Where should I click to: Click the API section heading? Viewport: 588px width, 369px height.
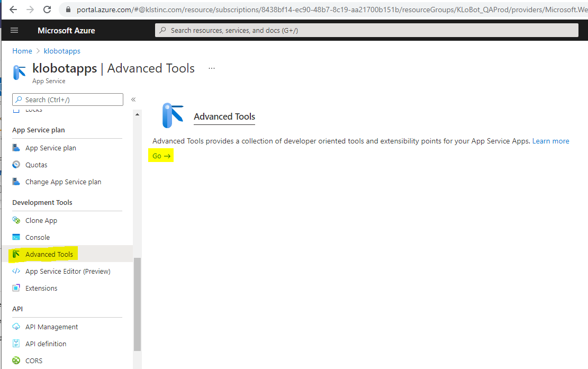pos(17,309)
